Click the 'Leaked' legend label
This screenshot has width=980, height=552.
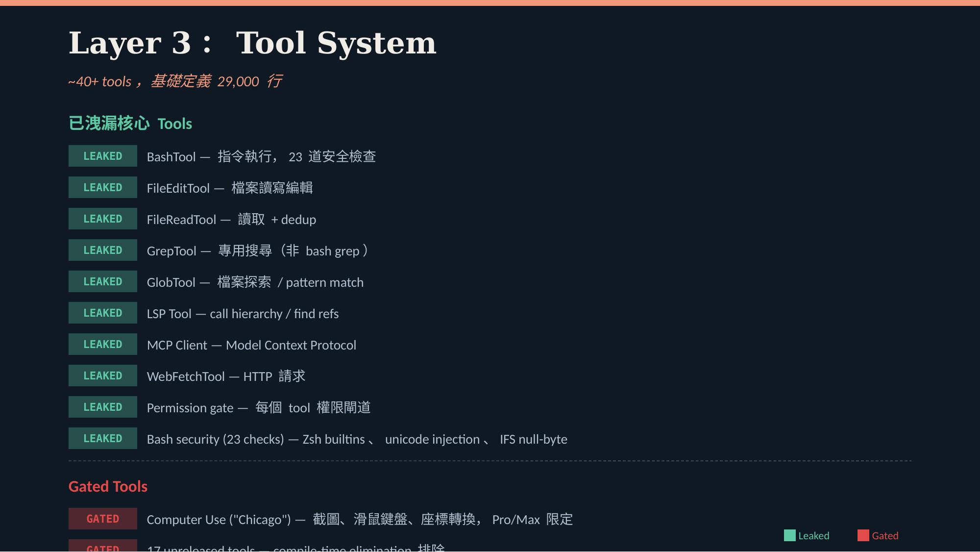coord(814,536)
